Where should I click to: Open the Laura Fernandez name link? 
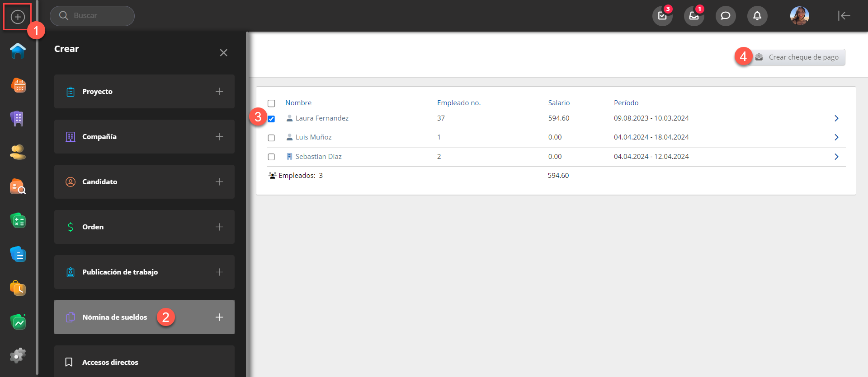[x=321, y=118]
